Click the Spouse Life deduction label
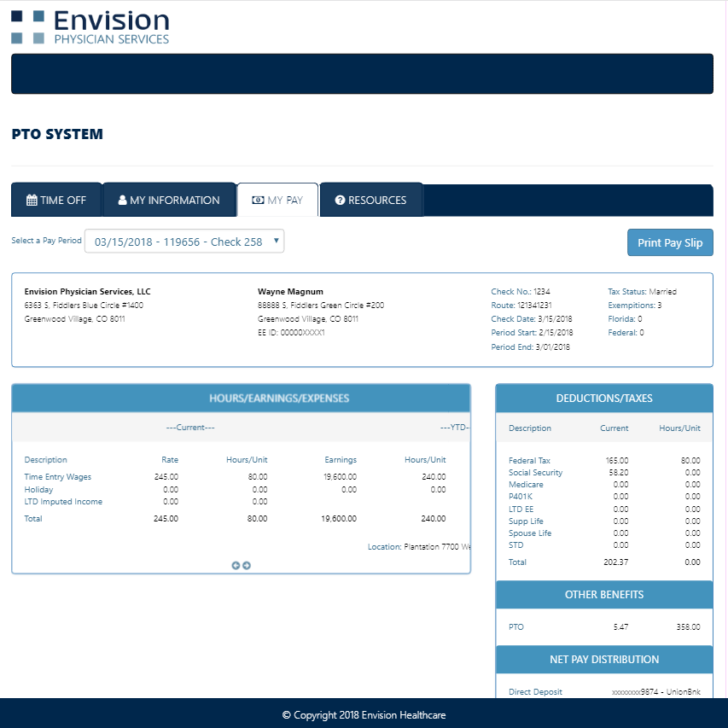This screenshot has width=728, height=728. click(x=530, y=533)
